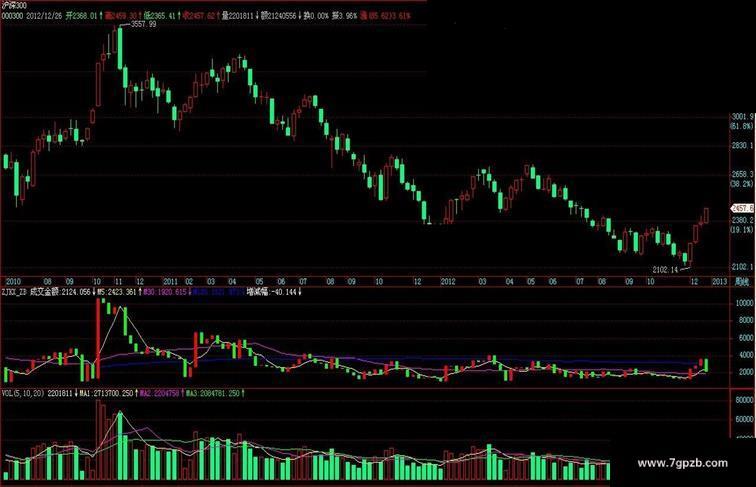This screenshot has height=487, width=756.
Task: Click the 2010 year marker on timeline
Action: (x=13, y=282)
